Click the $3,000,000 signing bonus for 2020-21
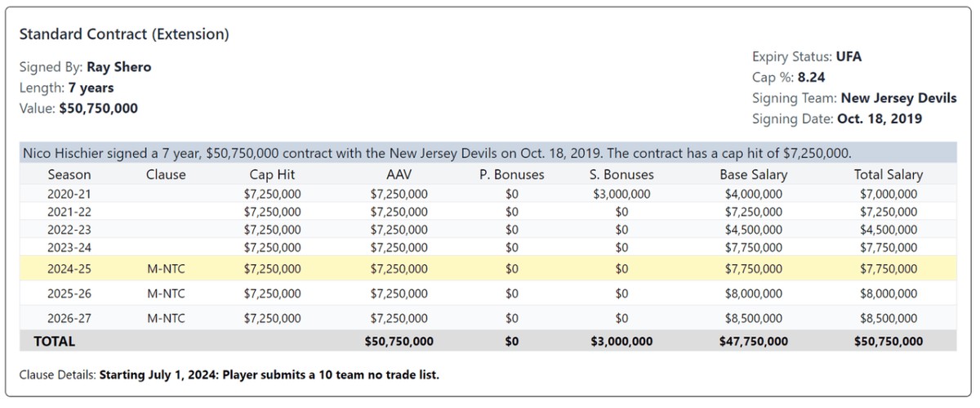980x408 pixels. [621, 194]
